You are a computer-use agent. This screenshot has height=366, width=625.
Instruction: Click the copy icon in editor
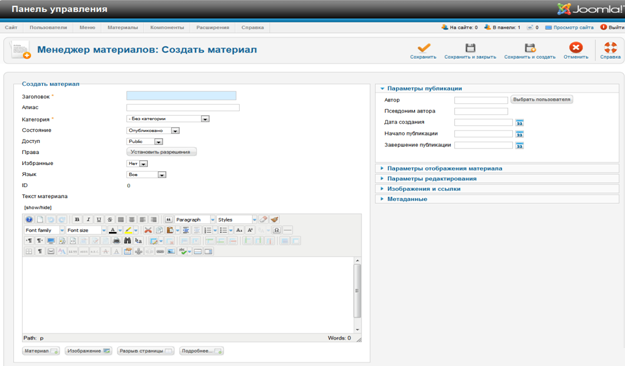point(159,230)
